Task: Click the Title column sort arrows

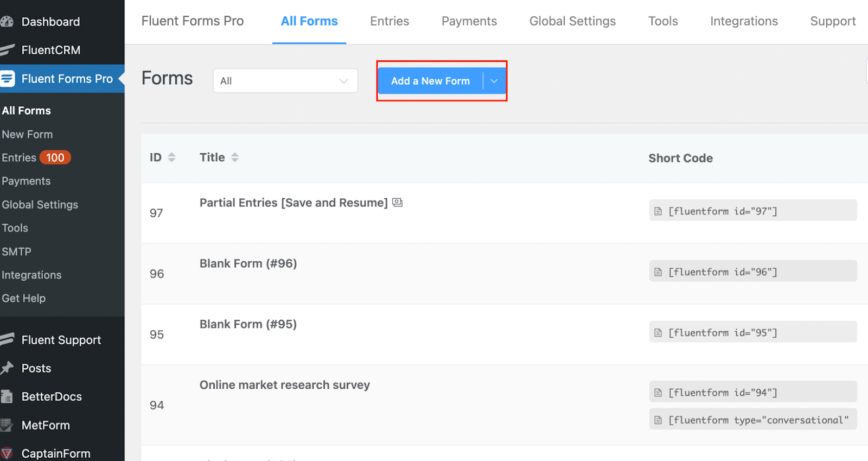Action: tap(234, 157)
